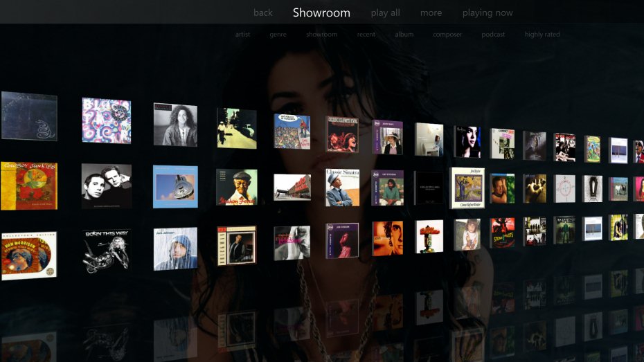Open the playing now view

[x=488, y=12]
